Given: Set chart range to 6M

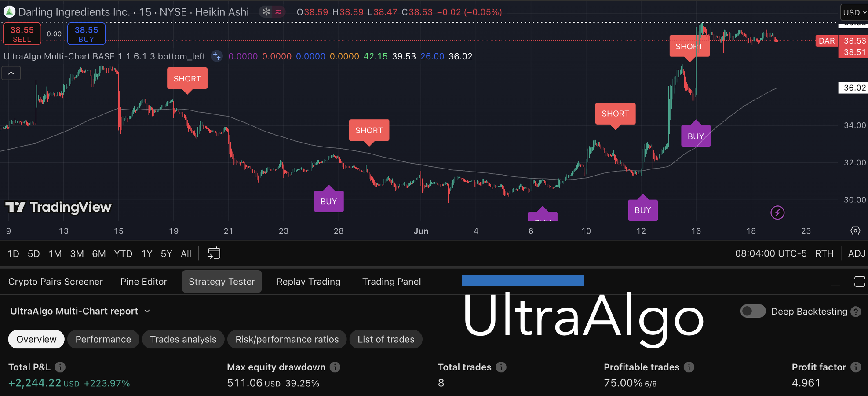Looking at the screenshot, I should pos(99,253).
